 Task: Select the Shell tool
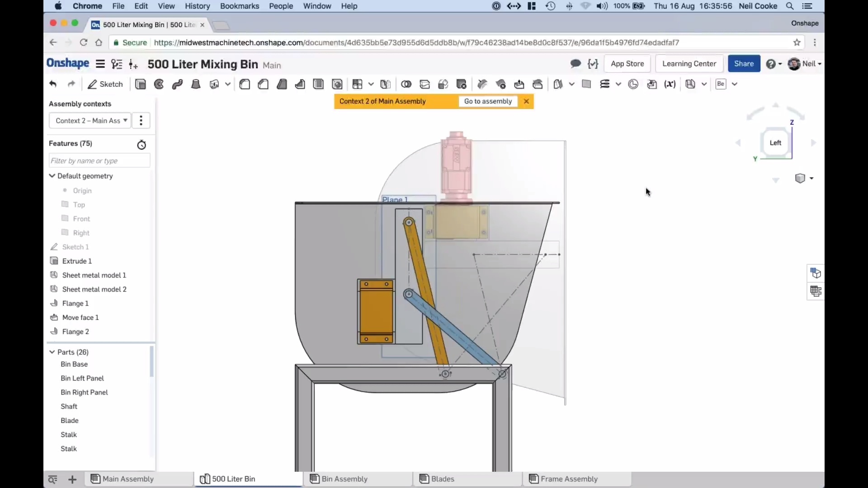point(319,84)
